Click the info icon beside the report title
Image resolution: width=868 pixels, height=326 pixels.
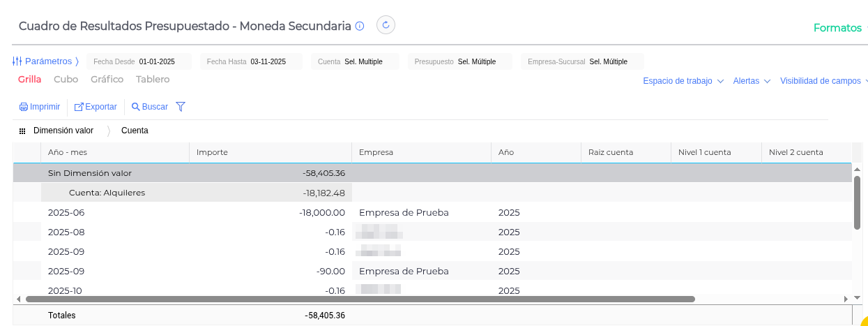360,27
